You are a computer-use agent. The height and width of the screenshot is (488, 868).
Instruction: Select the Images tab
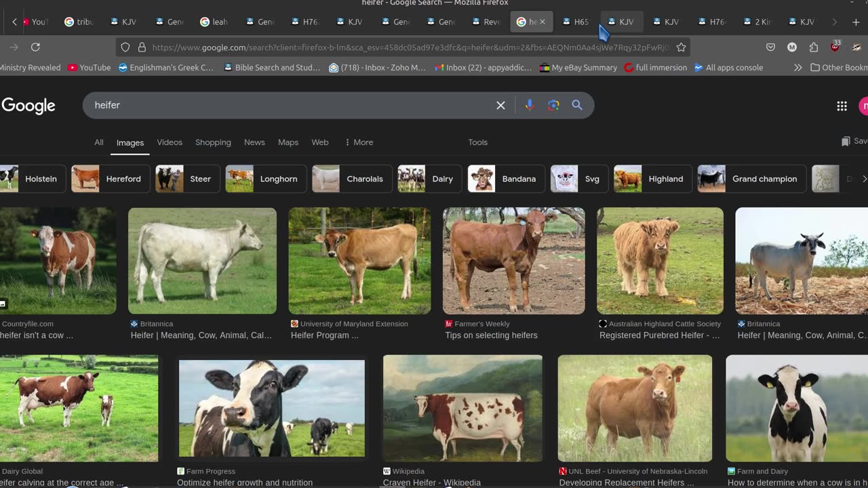click(x=130, y=143)
